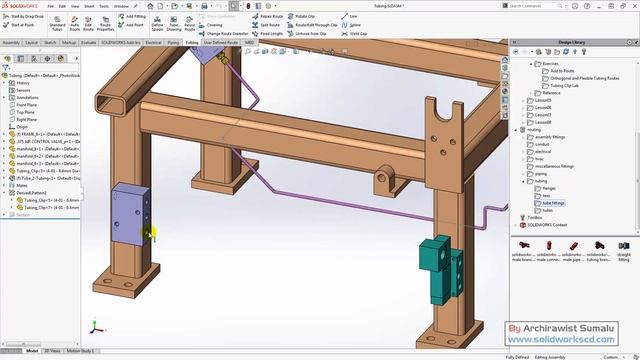Expand the piping folder node
The width and height of the screenshot is (640, 360).
click(x=524, y=174)
